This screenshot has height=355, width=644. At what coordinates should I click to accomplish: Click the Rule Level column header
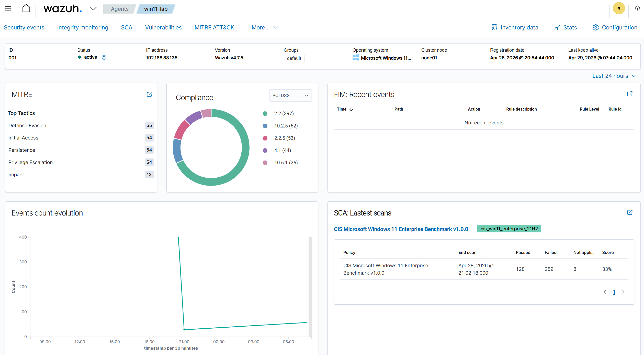[589, 109]
